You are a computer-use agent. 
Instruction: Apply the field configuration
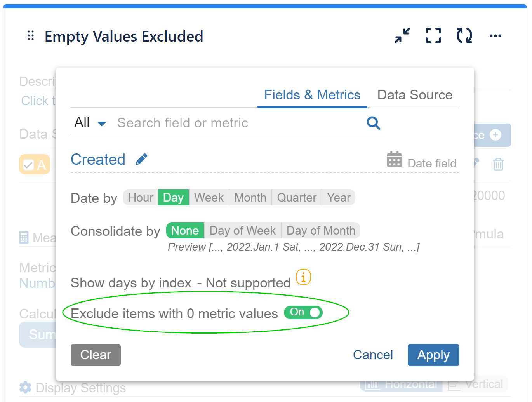433,355
